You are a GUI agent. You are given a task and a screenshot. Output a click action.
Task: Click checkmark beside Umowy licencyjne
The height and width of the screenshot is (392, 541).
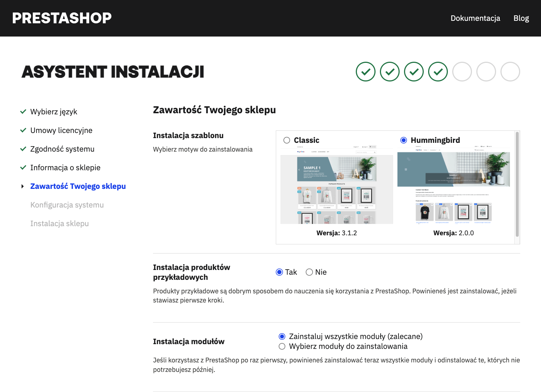coord(23,130)
